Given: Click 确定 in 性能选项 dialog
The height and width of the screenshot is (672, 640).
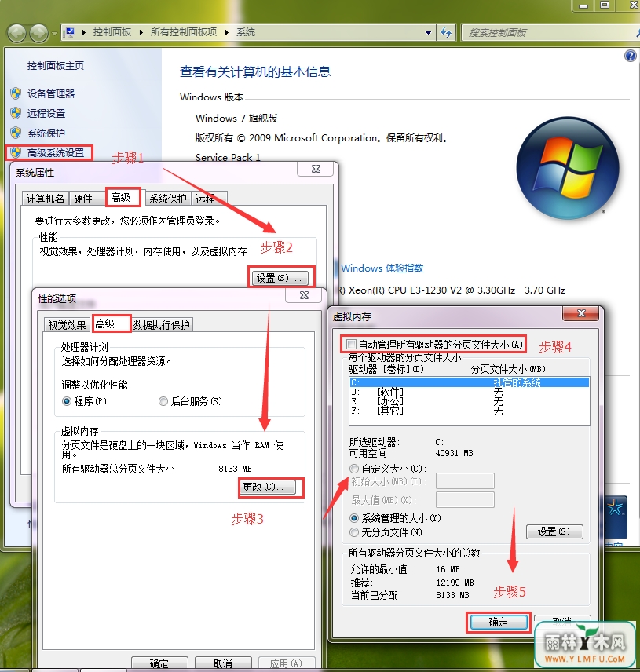Looking at the screenshot, I should click(x=159, y=663).
